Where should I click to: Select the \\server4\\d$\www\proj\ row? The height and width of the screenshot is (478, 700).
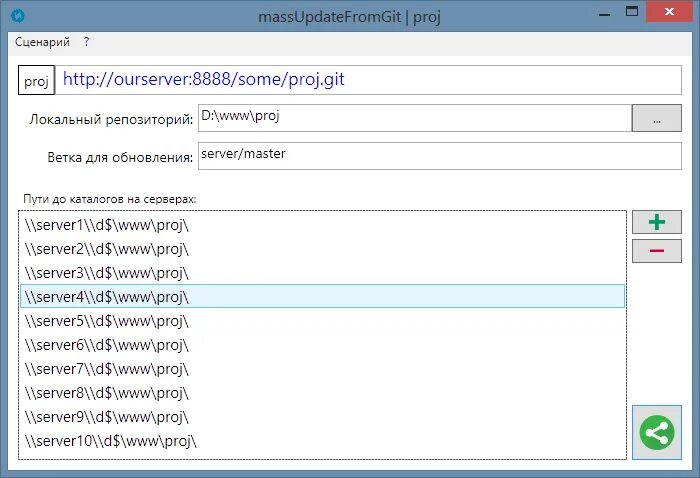pos(322,296)
